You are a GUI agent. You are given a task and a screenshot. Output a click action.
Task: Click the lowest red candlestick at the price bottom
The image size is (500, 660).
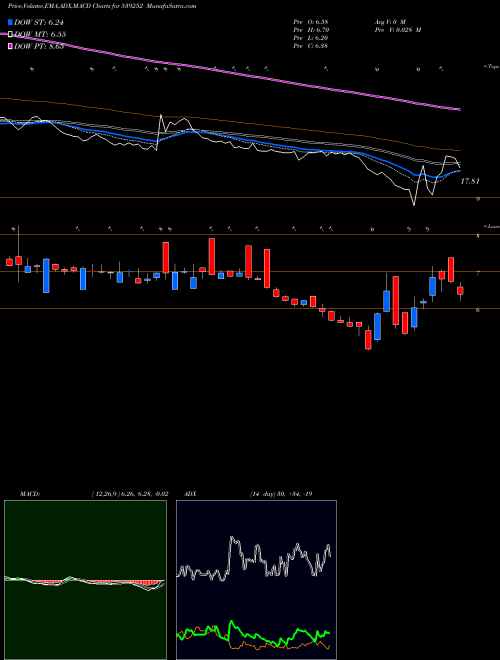coord(368,339)
